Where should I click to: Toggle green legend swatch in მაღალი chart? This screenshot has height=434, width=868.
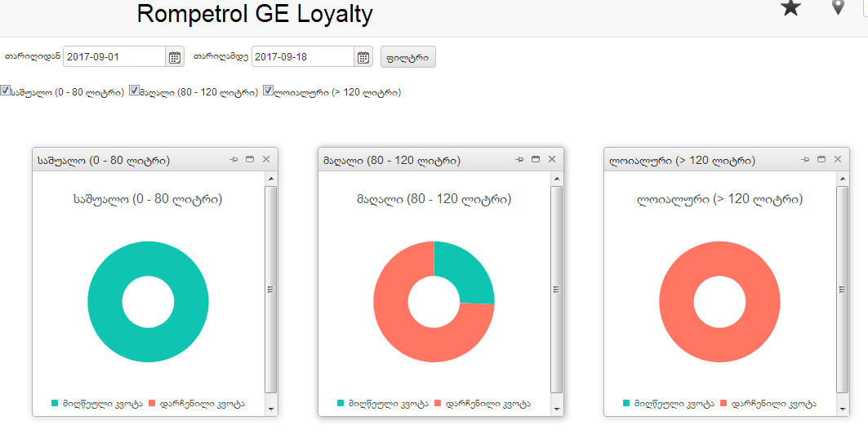(x=341, y=404)
